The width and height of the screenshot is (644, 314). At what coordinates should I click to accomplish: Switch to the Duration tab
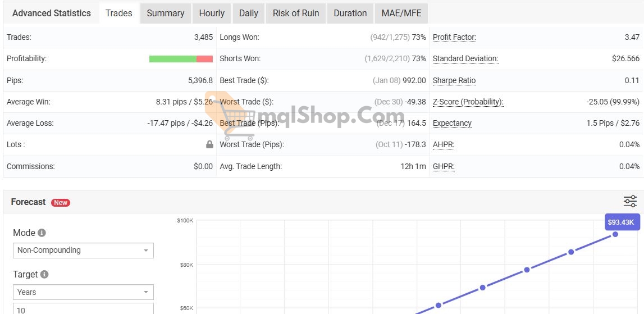point(350,13)
